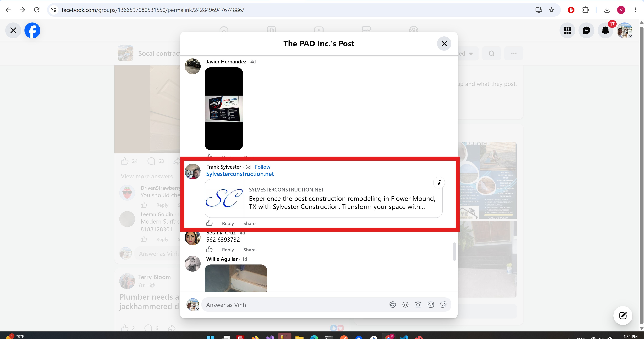Image resolution: width=644 pixels, height=339 pixels.
Task: Close the permalink view with top-left X
Action: pyautogui.click(x=13, y=30)
